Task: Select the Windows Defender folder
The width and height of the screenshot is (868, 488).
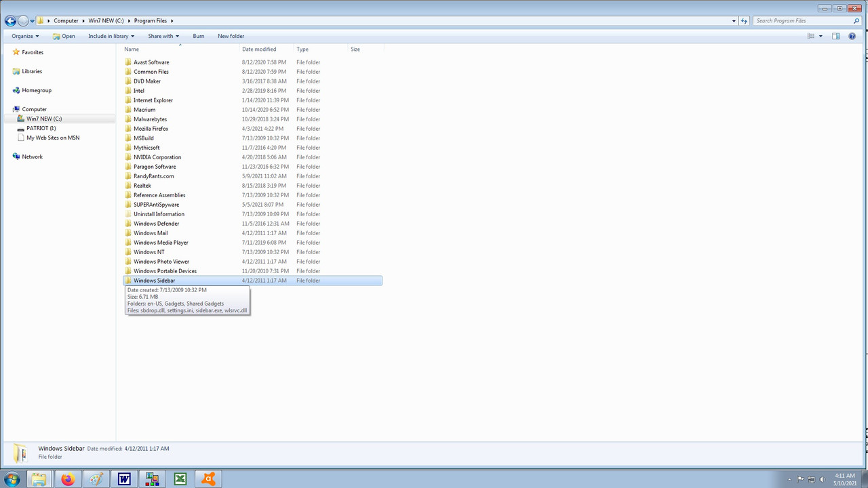Action: (x=156, y=223)
